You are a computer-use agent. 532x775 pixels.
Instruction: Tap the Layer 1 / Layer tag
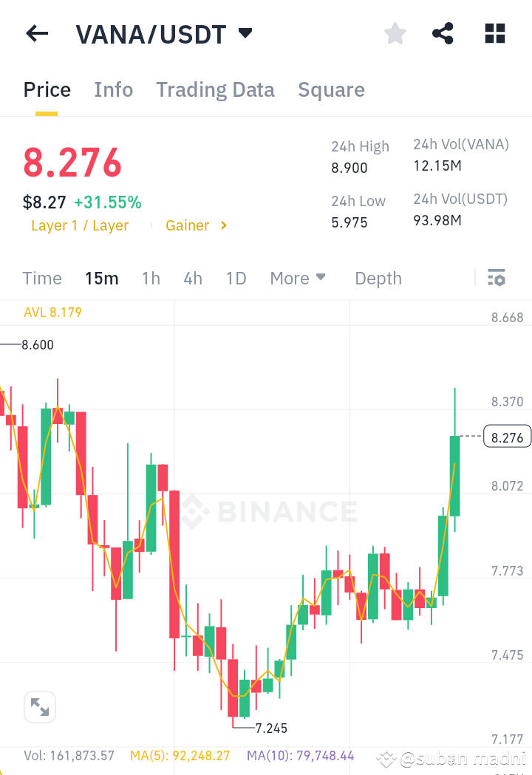[80, 225]
